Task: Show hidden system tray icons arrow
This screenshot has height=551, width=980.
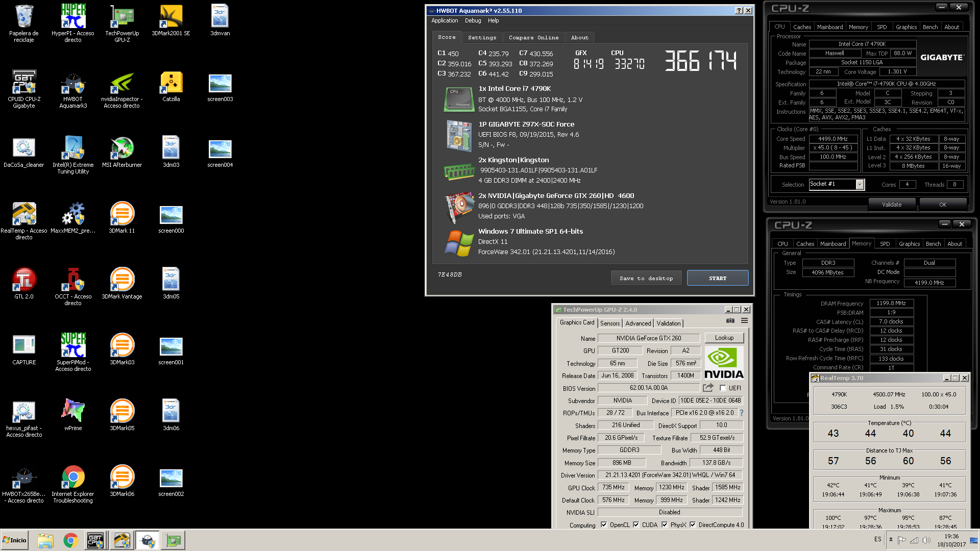Action: click(891, 540)
